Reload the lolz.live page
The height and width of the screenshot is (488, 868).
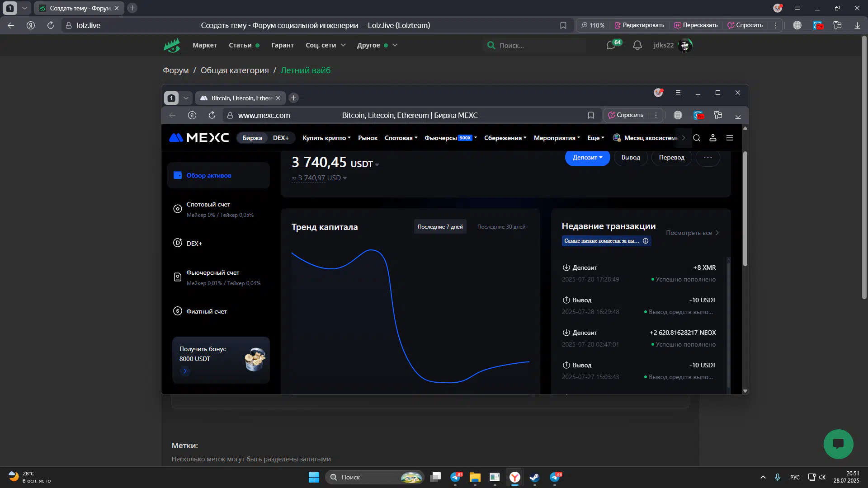51,25
